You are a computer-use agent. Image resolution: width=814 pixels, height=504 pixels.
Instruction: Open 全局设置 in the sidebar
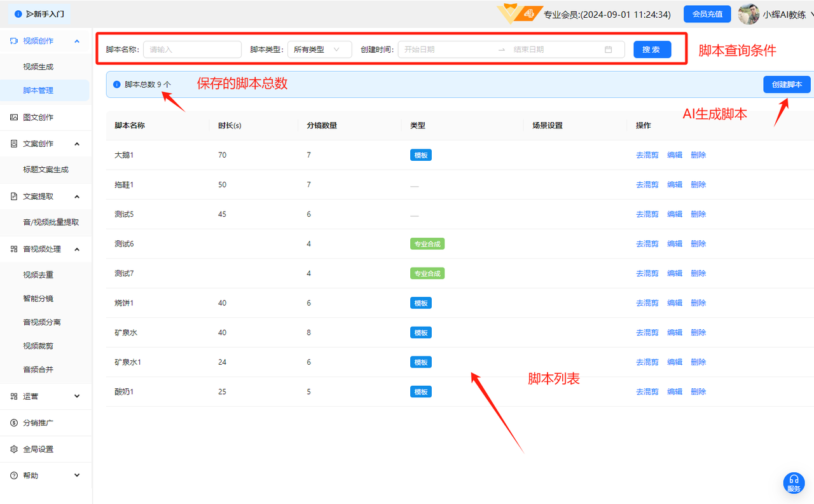click(38, 449)
